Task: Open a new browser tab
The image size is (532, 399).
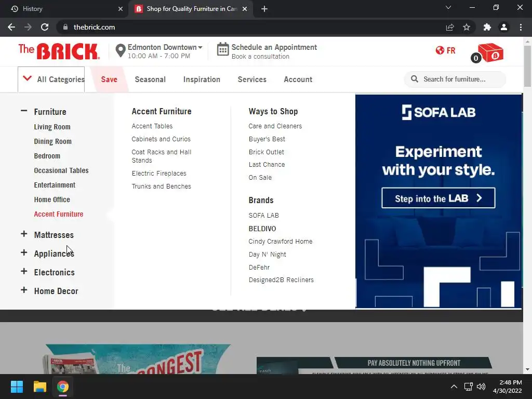Action: [264, 9]
